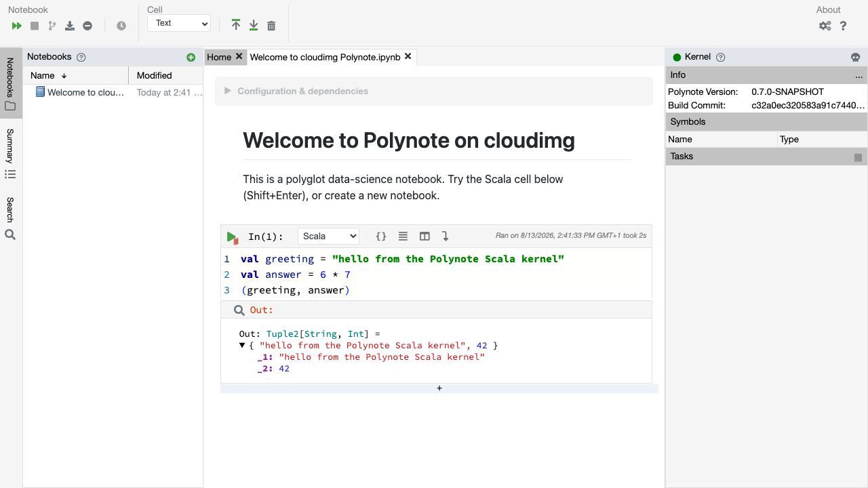
Task: Click the skull kill-kernel icon
Action: point(856,58)
